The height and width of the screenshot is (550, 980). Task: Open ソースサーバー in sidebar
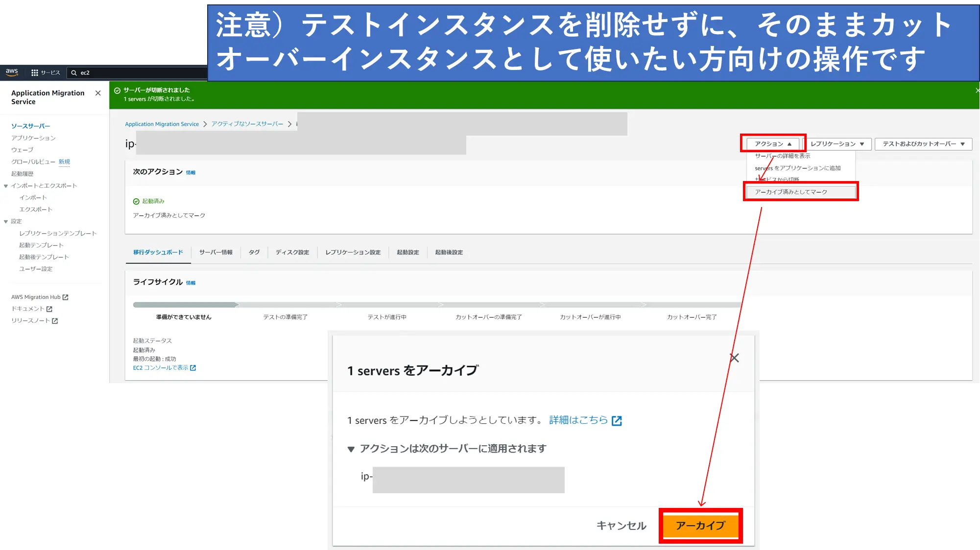point(30,126)
